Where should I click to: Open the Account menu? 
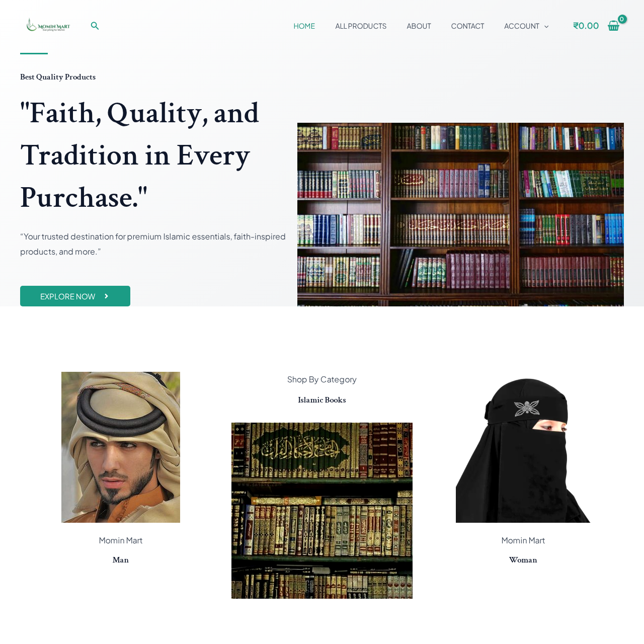(x=522, y=26)
